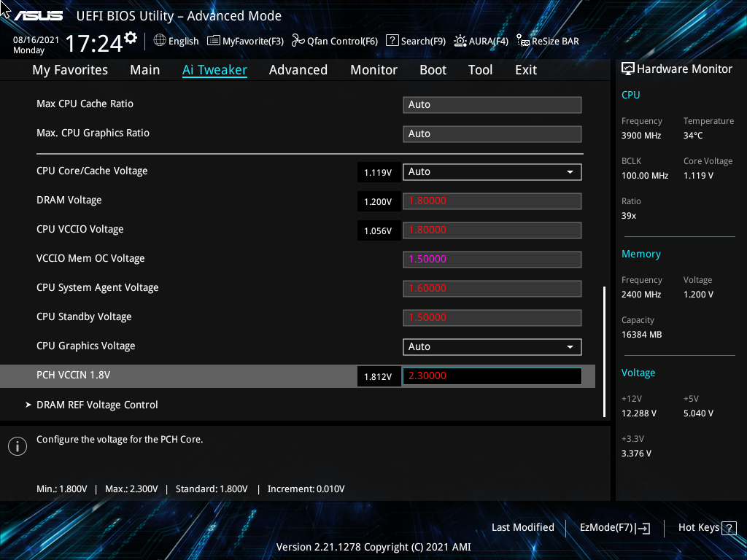Screen dimensions: 747x560
Task: Click the gear icon beside the clock
Action: (131, 38)
